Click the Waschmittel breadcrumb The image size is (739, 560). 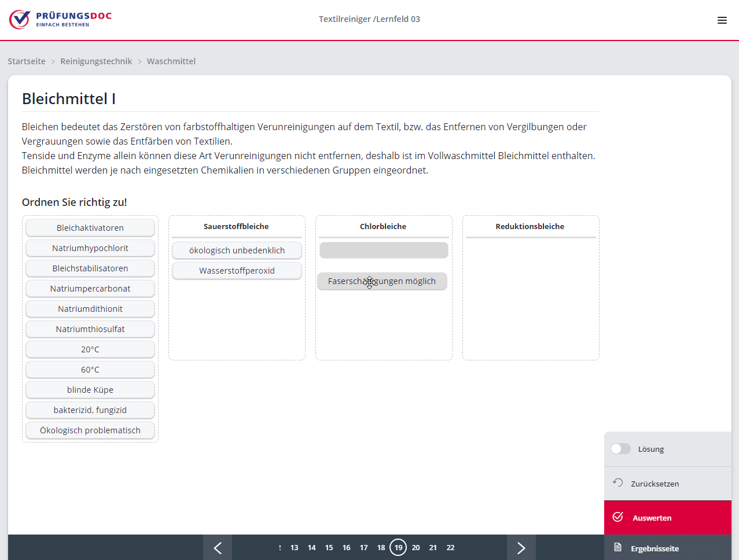coord(171,61)
